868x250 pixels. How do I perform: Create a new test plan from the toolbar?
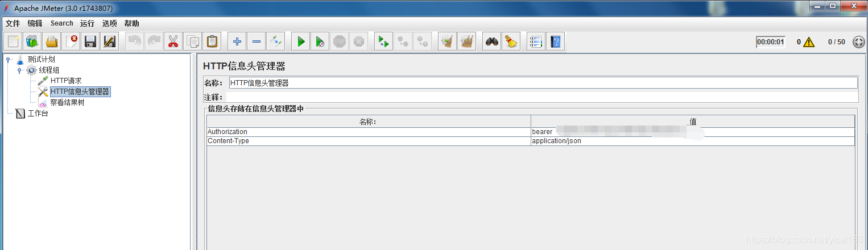click(x=13, y=41)
